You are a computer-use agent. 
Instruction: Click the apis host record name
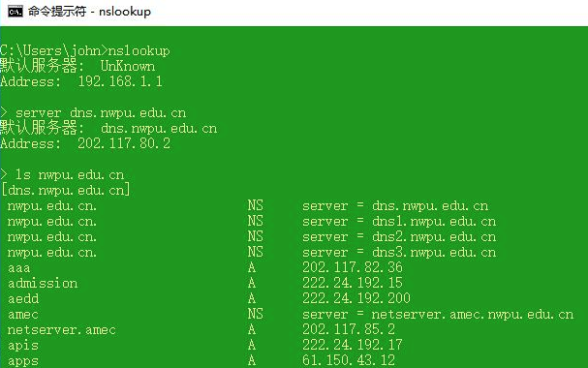tap(23, 346)
